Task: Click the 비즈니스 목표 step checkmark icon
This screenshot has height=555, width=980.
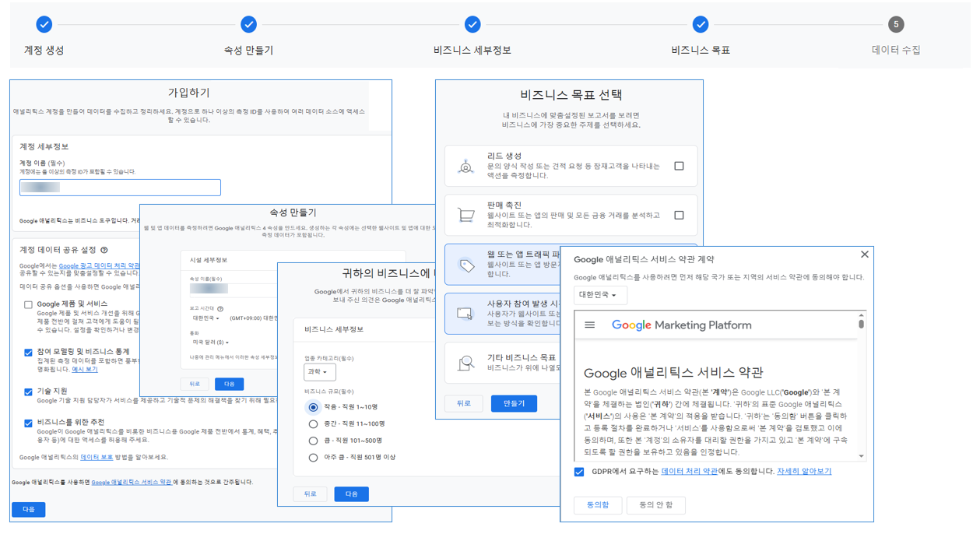Action: (701, 25)
